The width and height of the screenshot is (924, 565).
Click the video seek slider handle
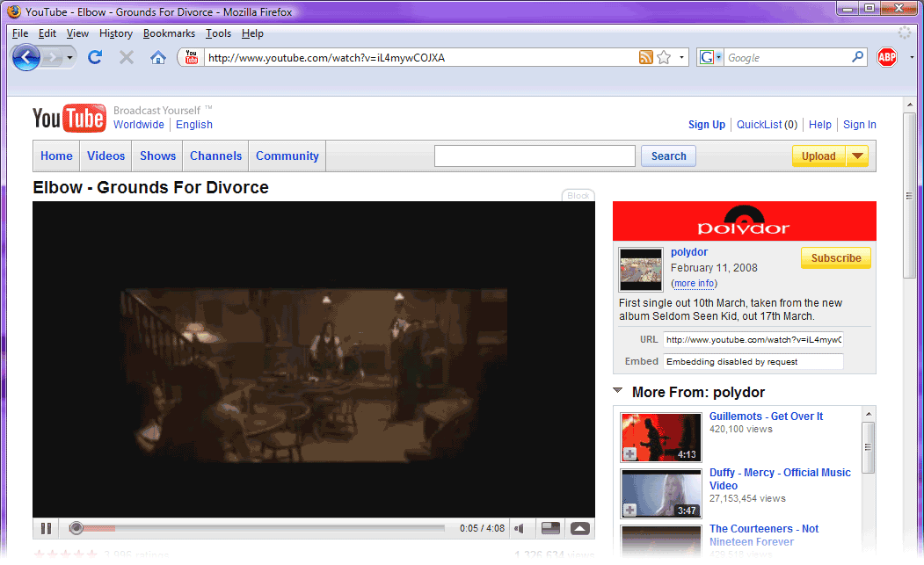point(76,528)
